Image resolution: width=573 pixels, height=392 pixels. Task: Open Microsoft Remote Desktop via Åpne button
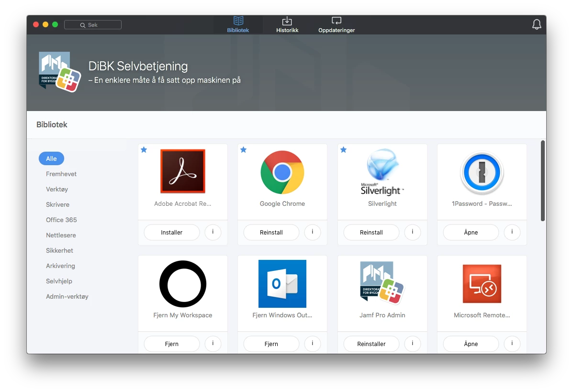pos(471,344)
